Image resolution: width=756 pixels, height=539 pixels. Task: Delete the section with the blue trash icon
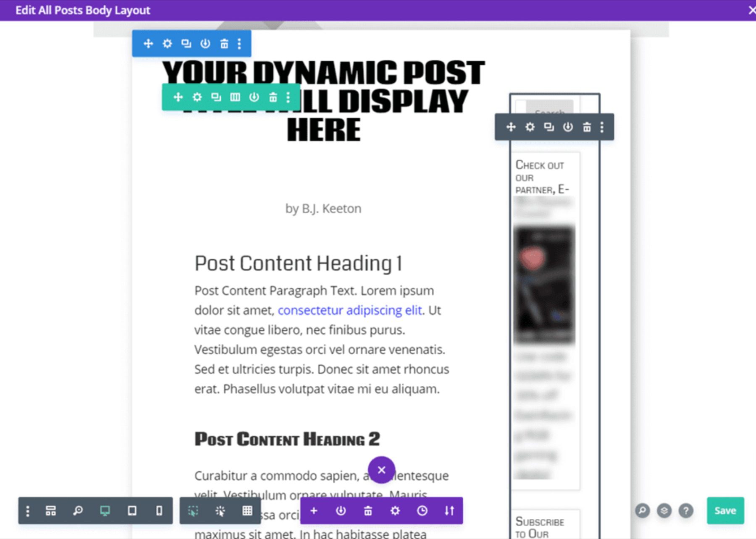coord(224,43)
